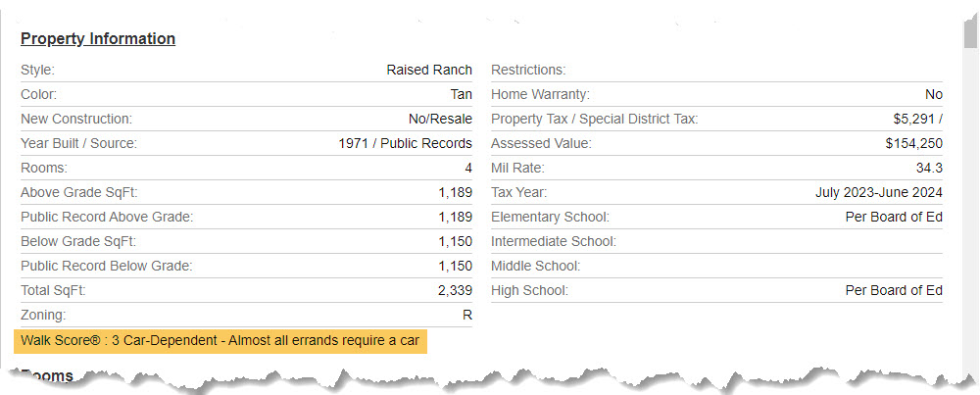Click the Property Information heading
This screenshot has width=980, height=395.
pos(98,39)
